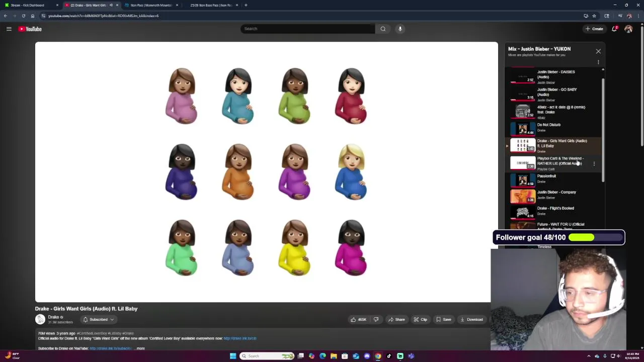Mute tab via speaker icon on Drake tab
644x362 pixels.
click(111, 5)
